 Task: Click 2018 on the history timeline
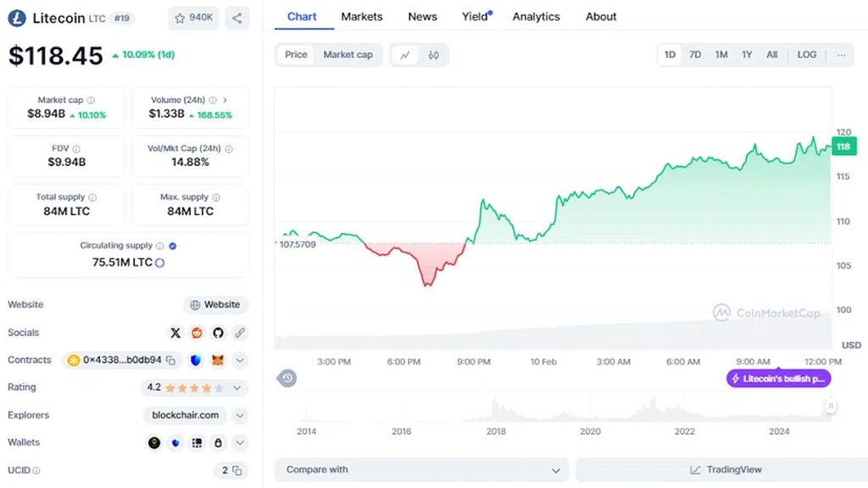click(x=496, y=431)
